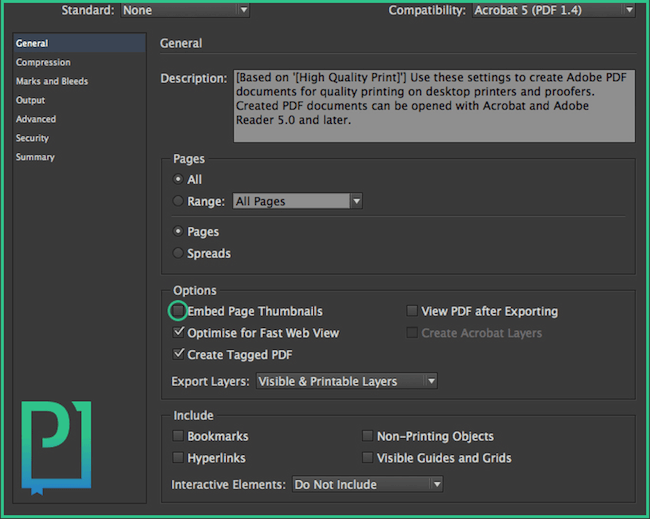Enable Non-Printing Objects checkbox
The image size is (650, 519).
[x=367, y=436]
